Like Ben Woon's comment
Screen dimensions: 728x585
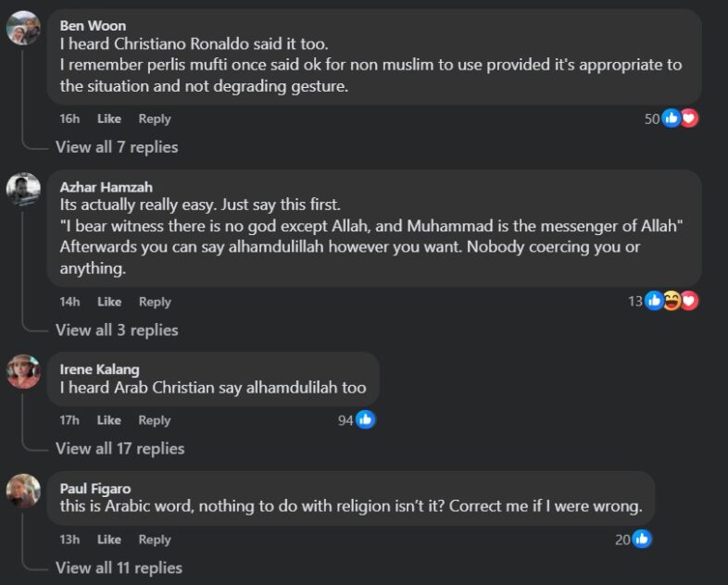109,118
